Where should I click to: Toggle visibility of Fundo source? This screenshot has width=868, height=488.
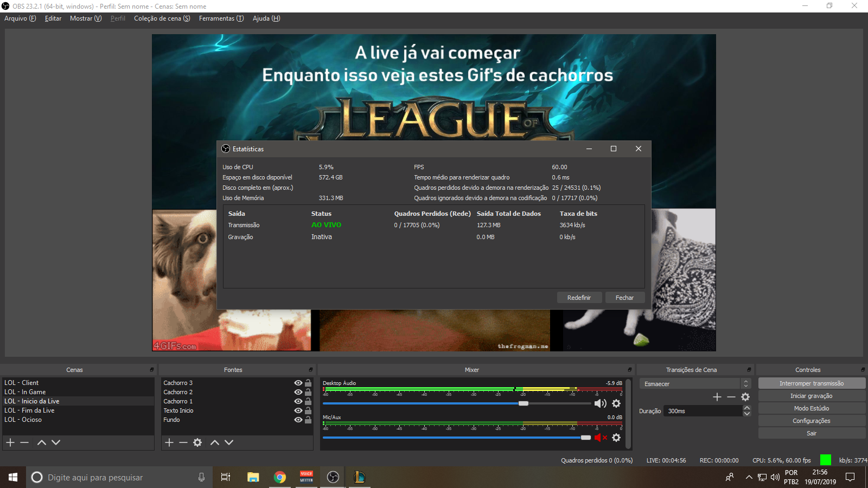(298, 420)
